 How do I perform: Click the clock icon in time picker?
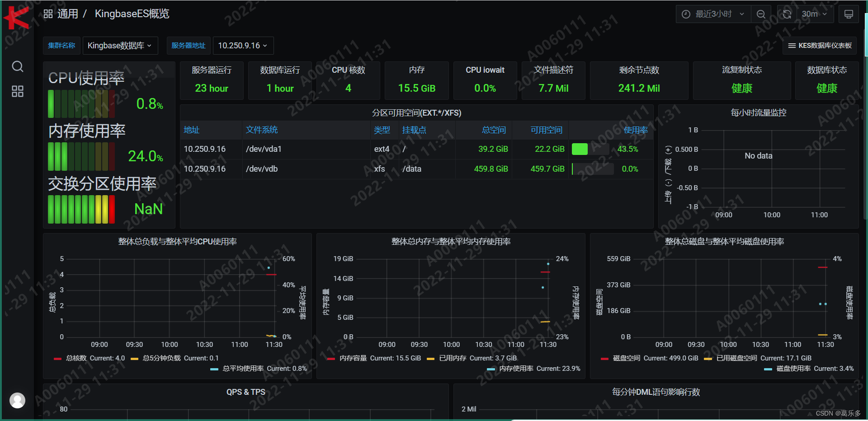point(686,14)
